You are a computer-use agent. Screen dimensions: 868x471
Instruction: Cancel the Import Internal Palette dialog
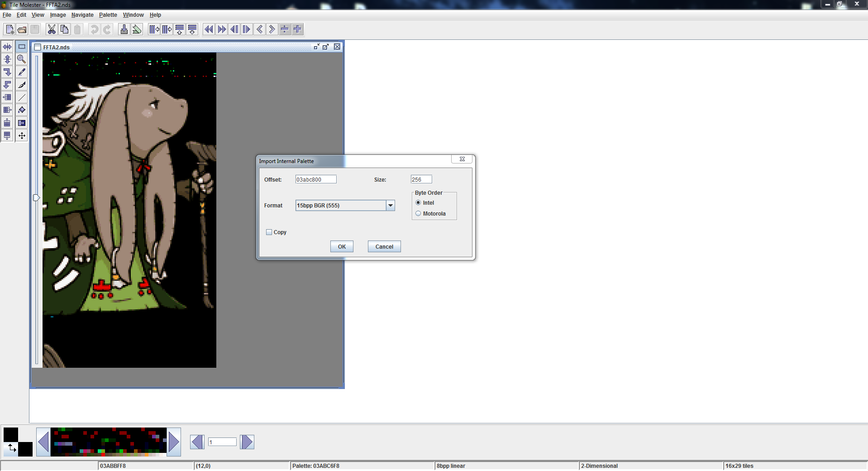coord(384,247)
